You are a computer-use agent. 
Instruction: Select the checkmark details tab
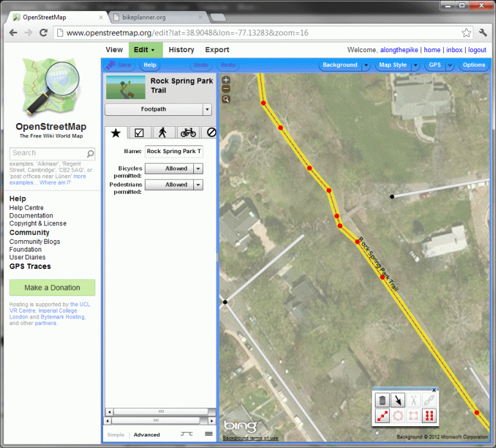coord(139,133)
